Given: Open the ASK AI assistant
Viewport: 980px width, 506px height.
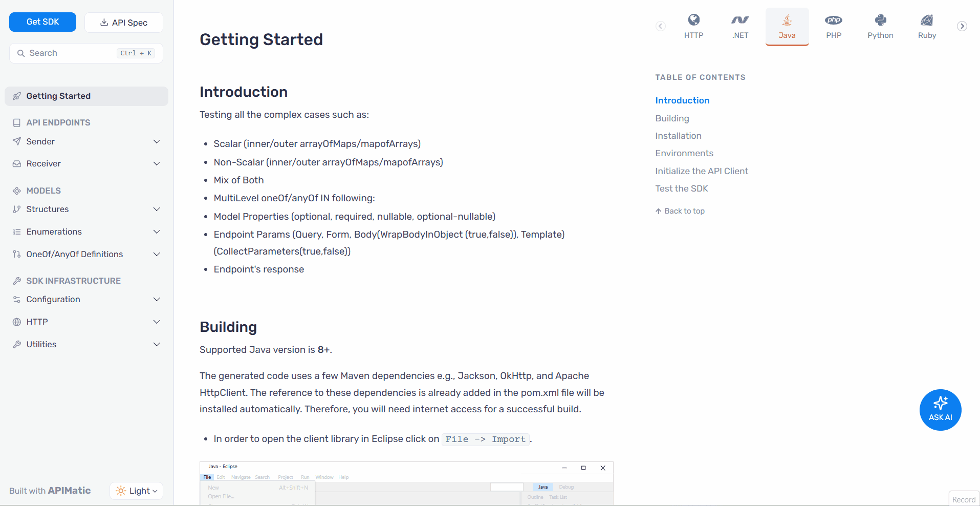Looking at the screenshot, I should pos(940,410).
